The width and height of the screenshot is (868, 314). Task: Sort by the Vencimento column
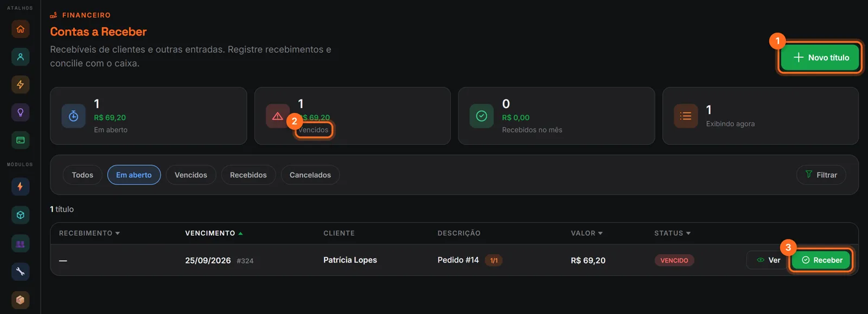214,233
